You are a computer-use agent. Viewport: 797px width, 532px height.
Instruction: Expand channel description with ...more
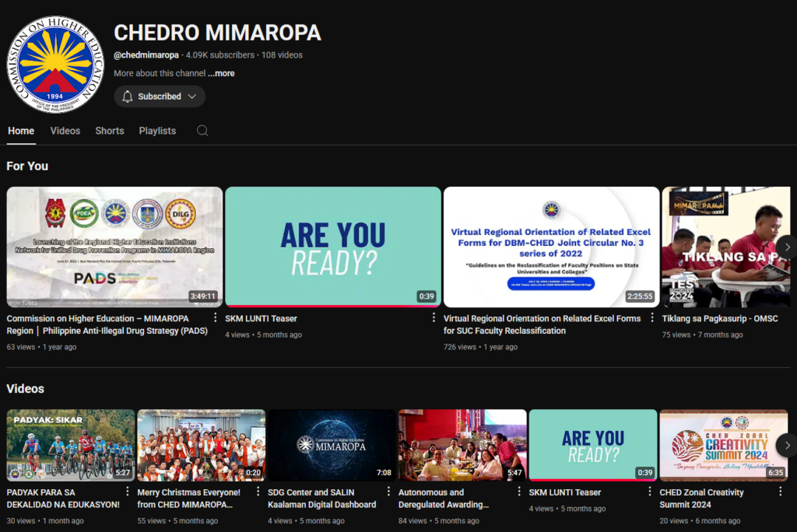221,73
